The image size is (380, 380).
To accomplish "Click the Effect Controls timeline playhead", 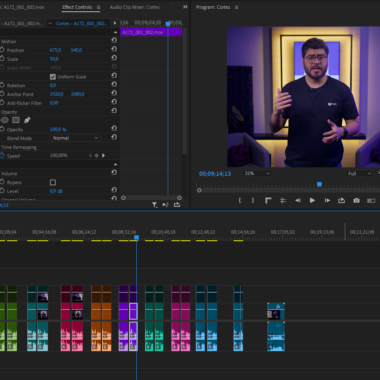I will pos(168,24).
